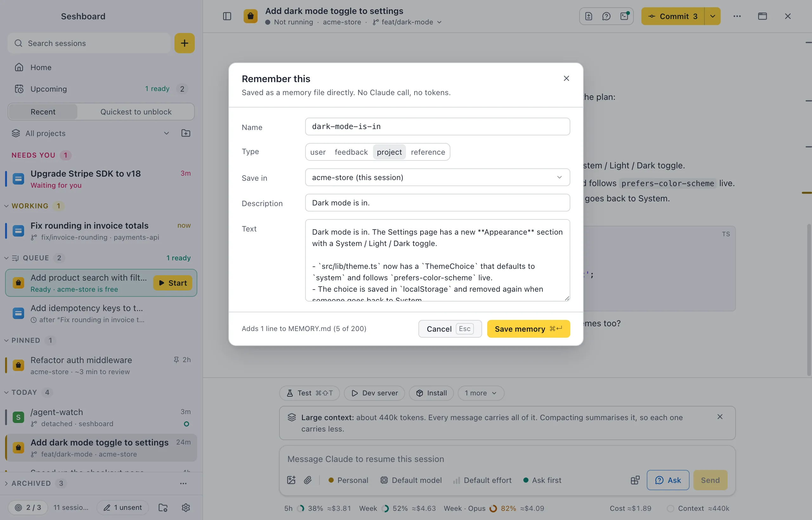Open the 1 more actions dropdown
The width and height of the screenshot is (812, 520).
(481, 393)
